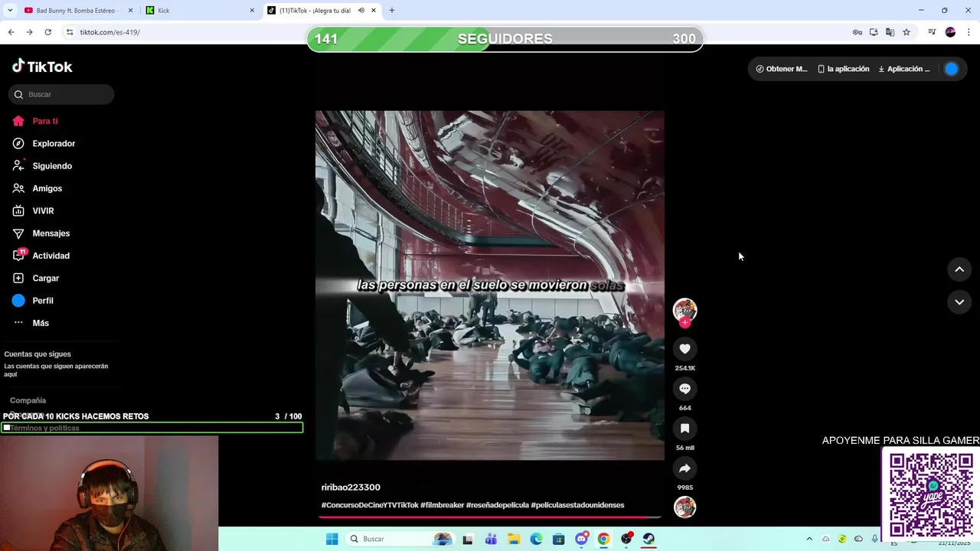Viewport: 980px width, 551px height.
Task: Seek in the video progress bar
Action: click(x=490, y=517)
